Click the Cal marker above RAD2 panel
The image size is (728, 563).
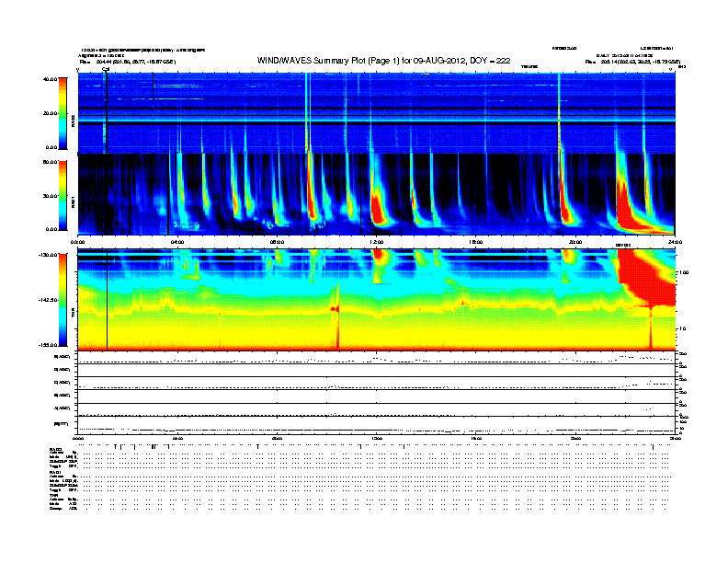click(106, 70)
